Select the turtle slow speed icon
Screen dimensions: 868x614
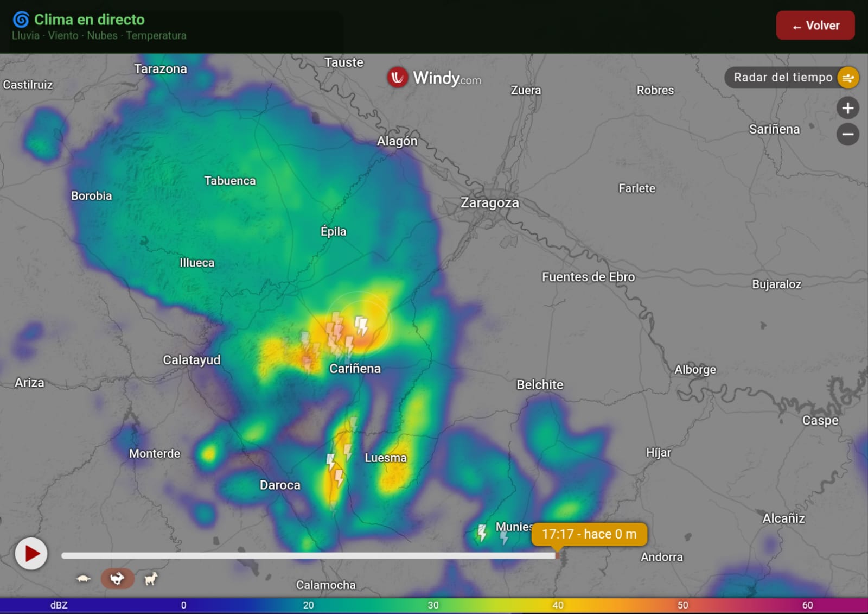pyautogui.click(x=83, y=579)
